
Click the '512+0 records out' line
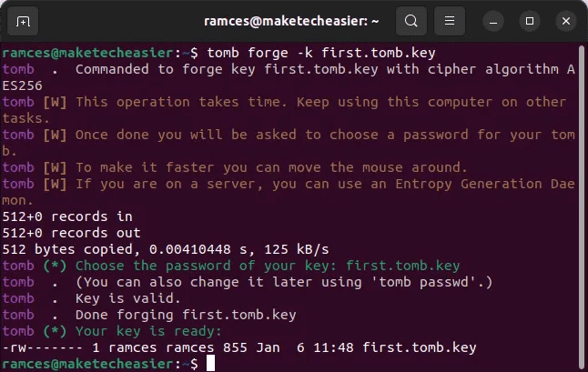[x=71, y=233]
